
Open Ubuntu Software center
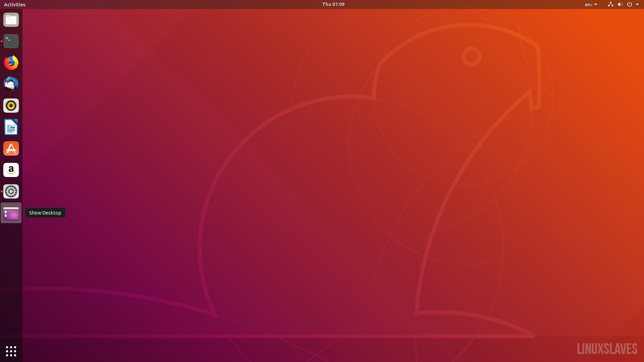pyautogui.click(x=11, y=148)
